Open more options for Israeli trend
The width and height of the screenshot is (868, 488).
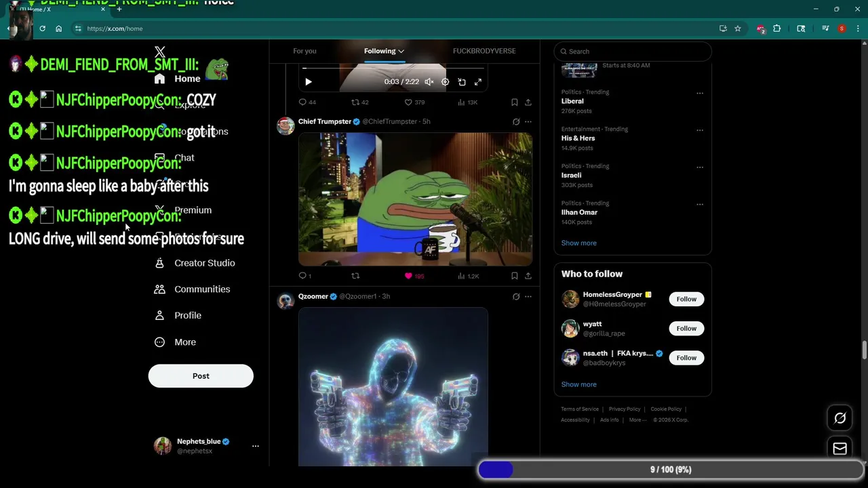700,167
